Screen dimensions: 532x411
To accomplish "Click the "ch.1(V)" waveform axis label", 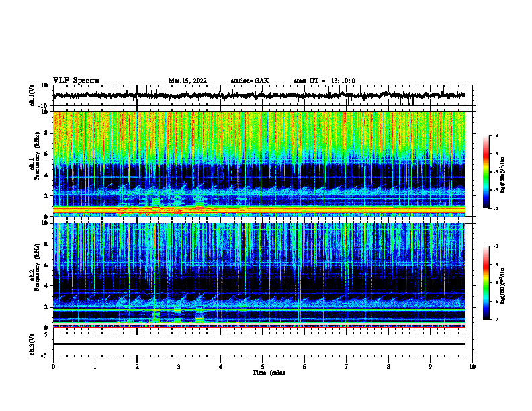I will [32, 95].
